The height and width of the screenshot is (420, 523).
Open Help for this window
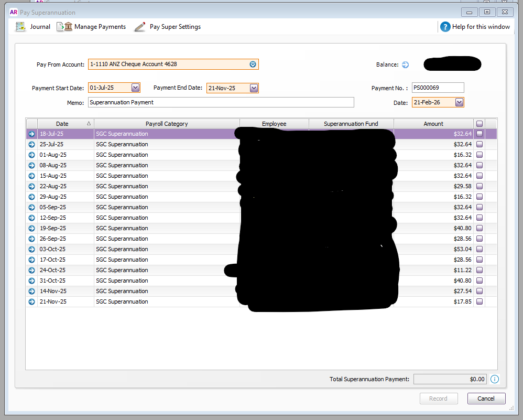click(445, 27)
